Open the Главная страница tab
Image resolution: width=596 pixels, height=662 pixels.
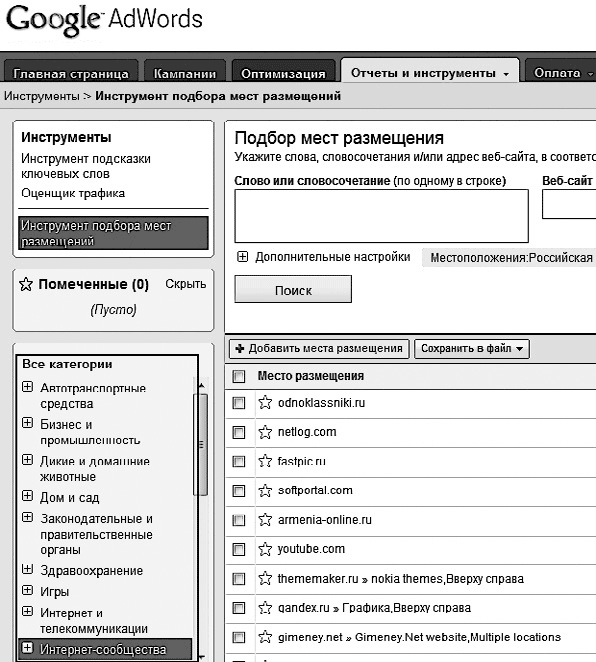tap(70, 73)
